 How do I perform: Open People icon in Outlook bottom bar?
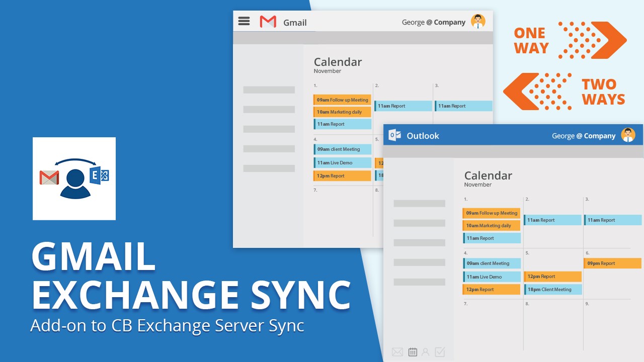pyautogui.click(x=426, y=352)
